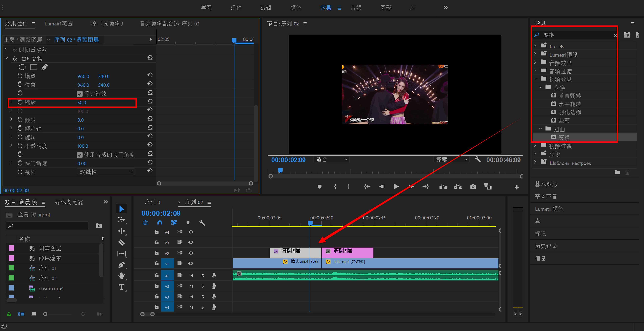Open Lumetri 范围 tab
Image resolution: width=644 pixels, height=331 pixels.
click(59, 23)
